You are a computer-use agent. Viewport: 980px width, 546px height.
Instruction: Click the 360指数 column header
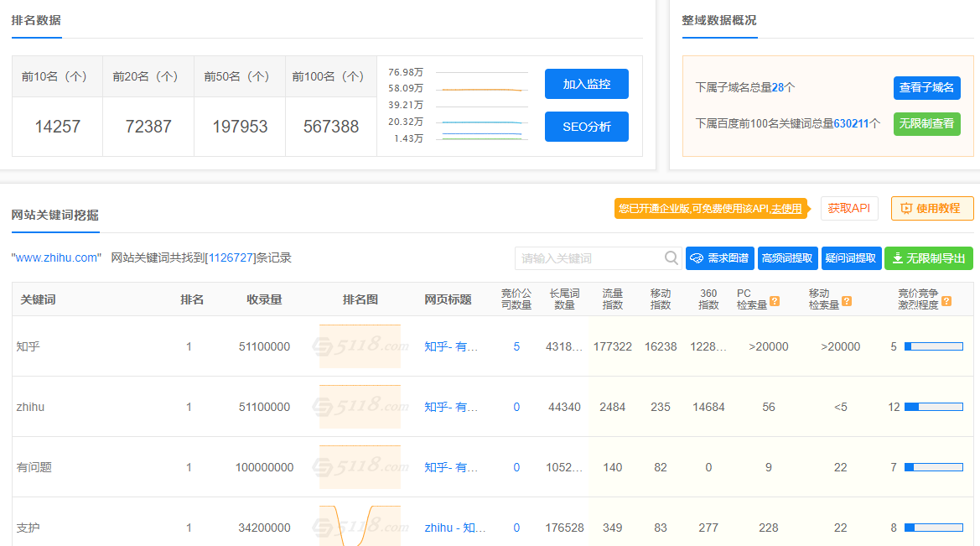pyautogui.click(x=708, y=299)
